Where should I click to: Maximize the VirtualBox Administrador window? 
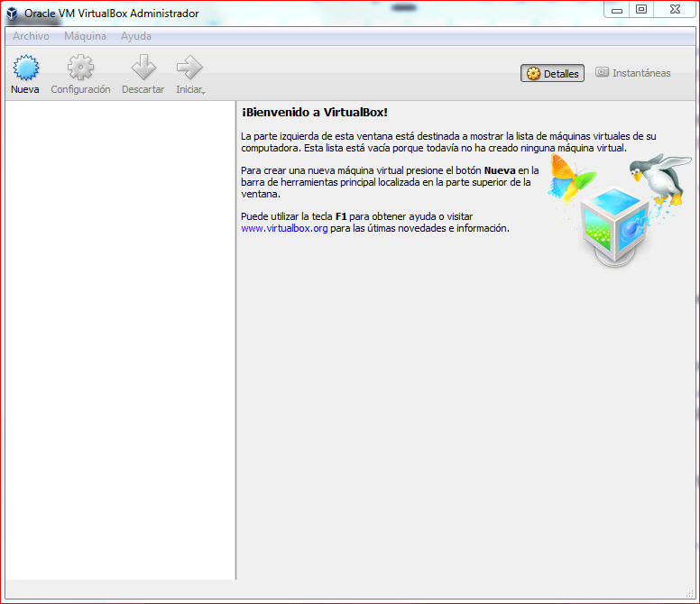[641, 10]
